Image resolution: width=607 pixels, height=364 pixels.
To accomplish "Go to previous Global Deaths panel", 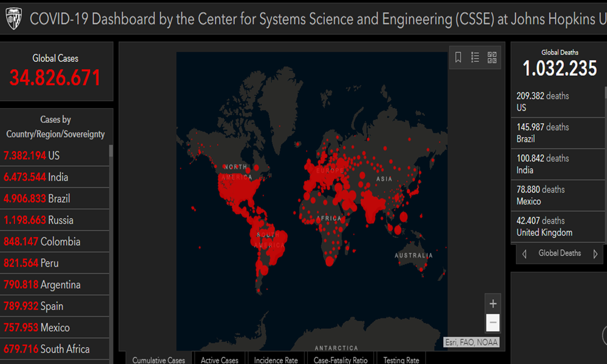I will click(x=524, y=254).
